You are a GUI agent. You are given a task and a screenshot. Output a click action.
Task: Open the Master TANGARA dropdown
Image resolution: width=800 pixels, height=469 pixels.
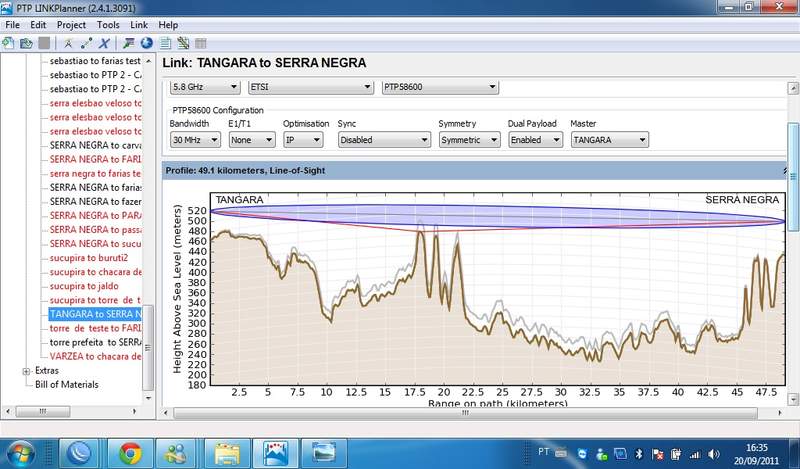(x=609, y=140)
